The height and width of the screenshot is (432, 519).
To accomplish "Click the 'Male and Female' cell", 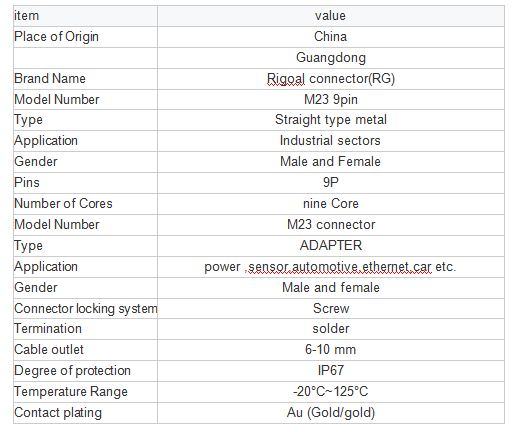I will 331,162.
